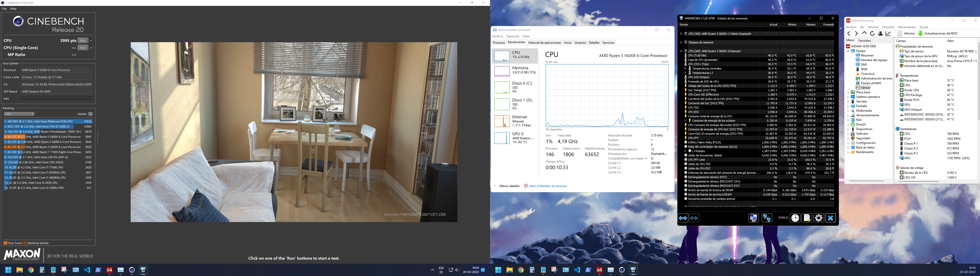Open Google Chrome from the left taskbar
The image size is (980, 276).
pos(31,270)
